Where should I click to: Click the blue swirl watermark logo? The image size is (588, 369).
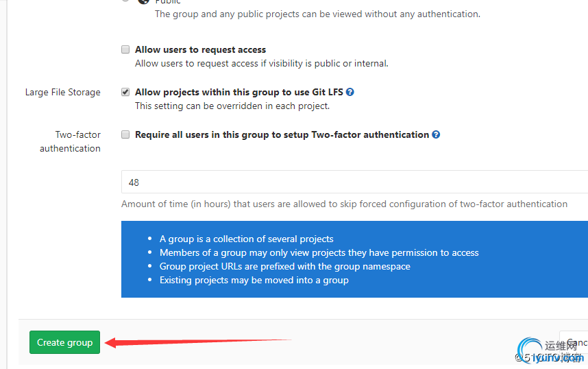(x=530, y=349)
